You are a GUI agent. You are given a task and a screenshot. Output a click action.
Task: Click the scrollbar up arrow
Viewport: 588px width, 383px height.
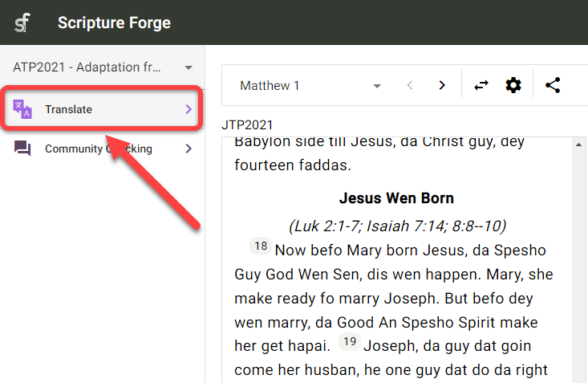tap(578, 145)
